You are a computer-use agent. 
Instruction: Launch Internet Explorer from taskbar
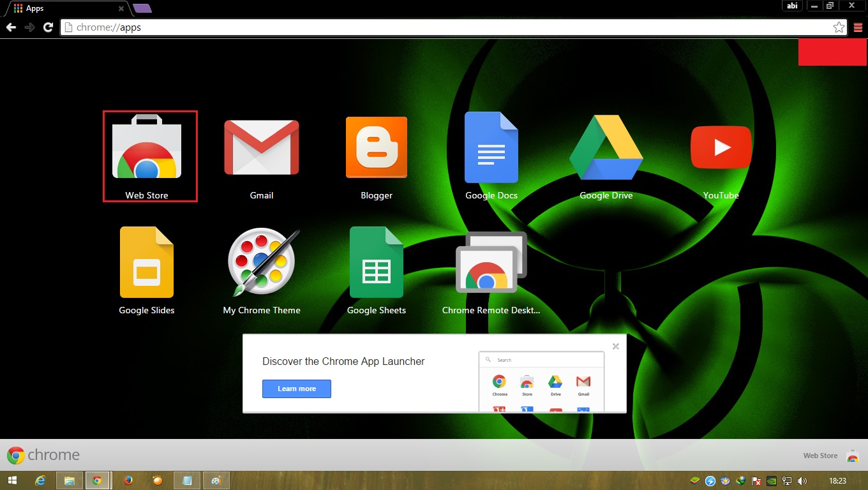[40, 480]
